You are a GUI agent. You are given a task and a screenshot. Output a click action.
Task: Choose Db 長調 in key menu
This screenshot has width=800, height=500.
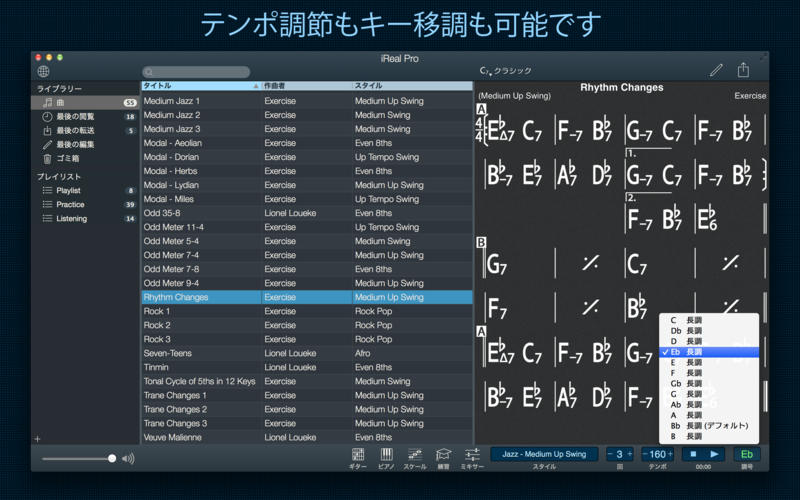709,331
